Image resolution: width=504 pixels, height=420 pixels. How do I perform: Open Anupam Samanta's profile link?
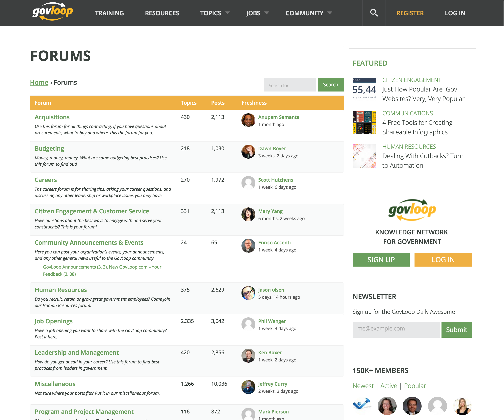point(279,117)
